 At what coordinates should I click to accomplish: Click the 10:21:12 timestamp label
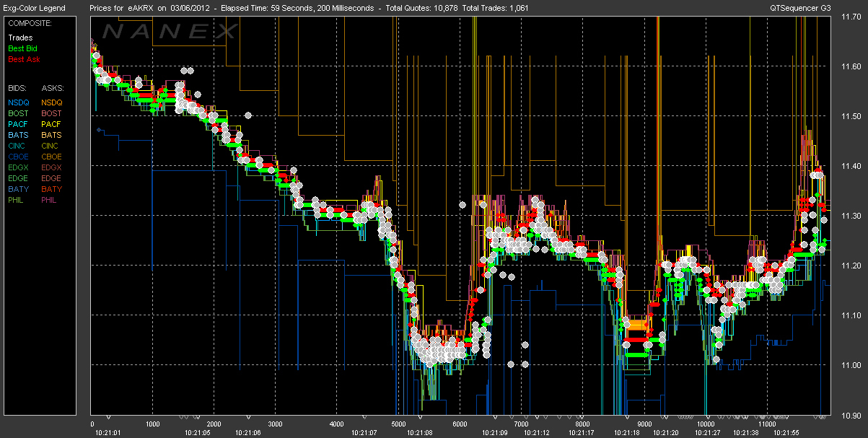coord(536,433)
